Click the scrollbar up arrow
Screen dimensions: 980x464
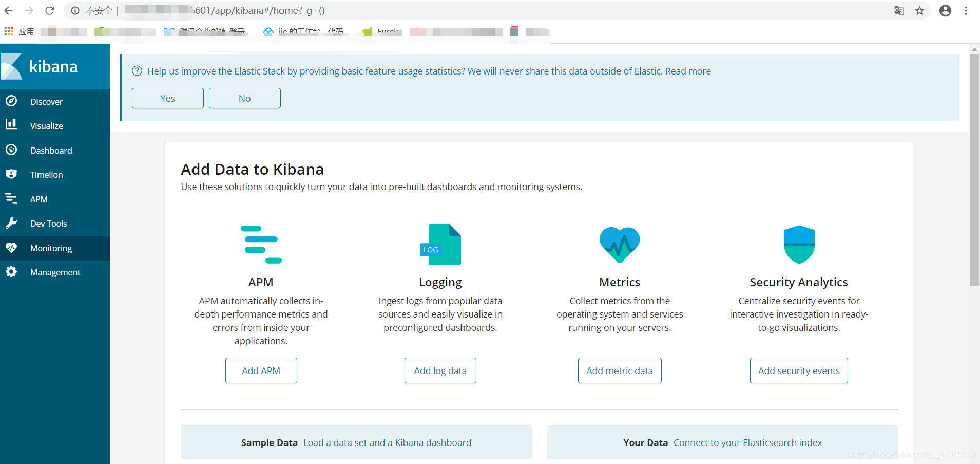click(974, 50)
